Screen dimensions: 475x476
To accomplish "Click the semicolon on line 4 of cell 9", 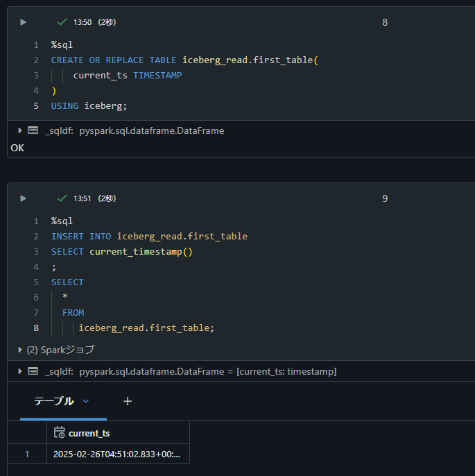I will (53, 267).
